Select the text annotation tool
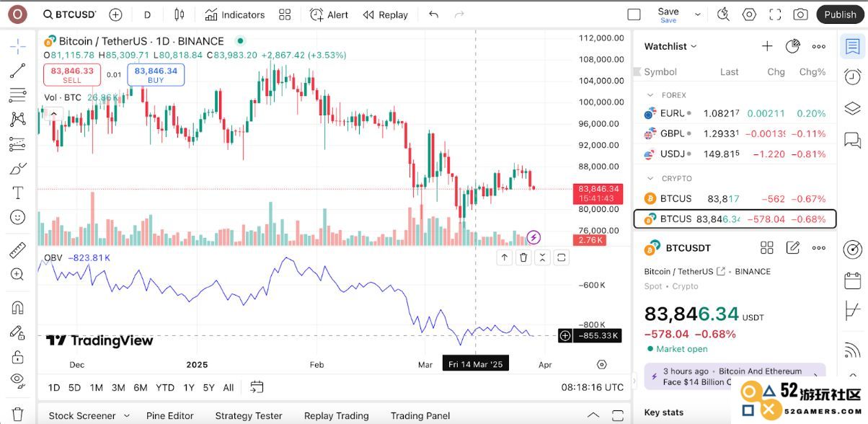Image resolution: width=868 pixels, height=424 pixels. [x=18, y=193]
